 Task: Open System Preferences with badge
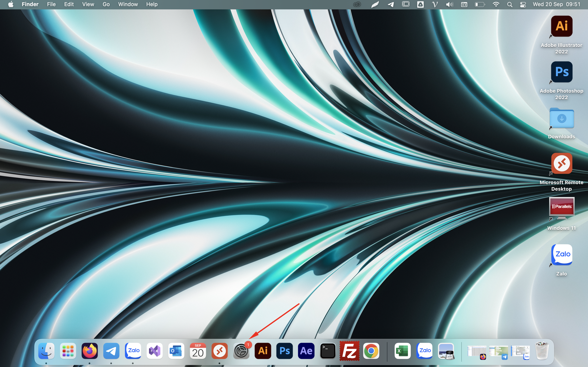(241, 351)
